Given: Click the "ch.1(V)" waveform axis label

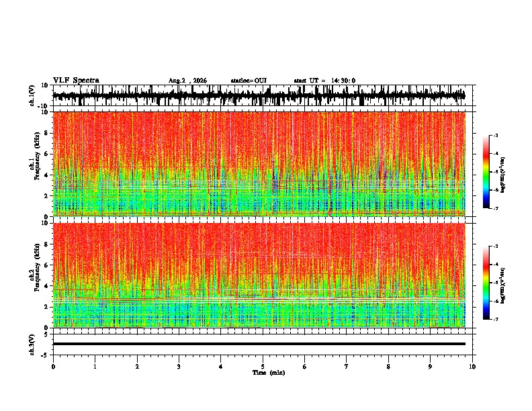Looking at the screenshot, I should click(x=32, y=95).
